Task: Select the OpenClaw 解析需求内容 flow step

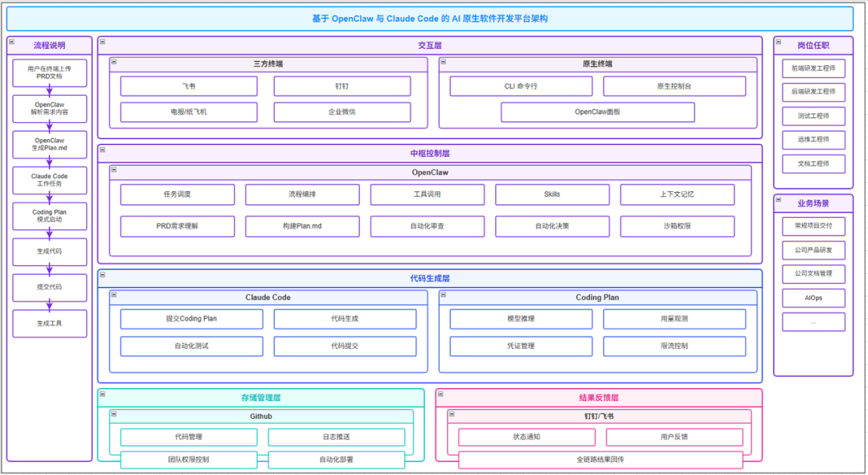Action: click(49, 109)
